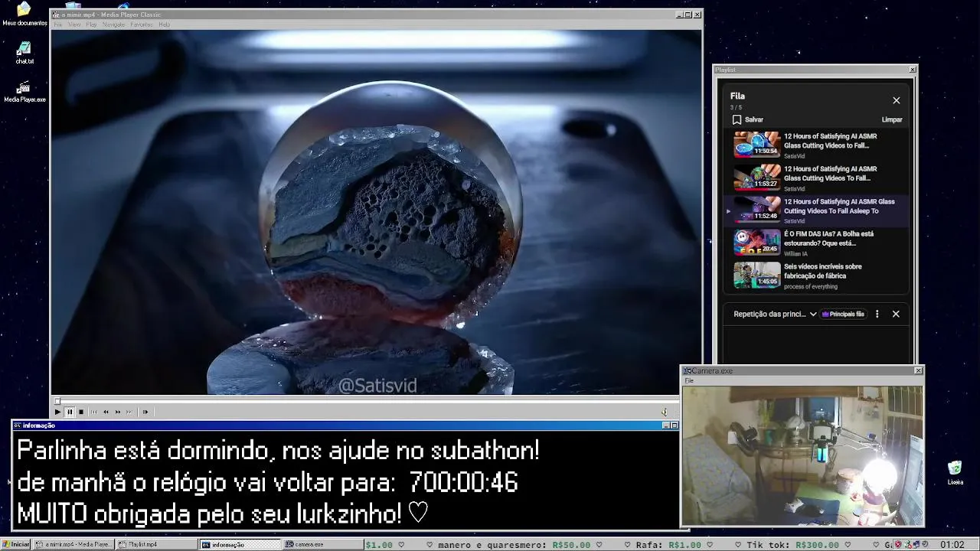
Task: Click the Camera.exe window title icon
Action: (x=687, y=371)
